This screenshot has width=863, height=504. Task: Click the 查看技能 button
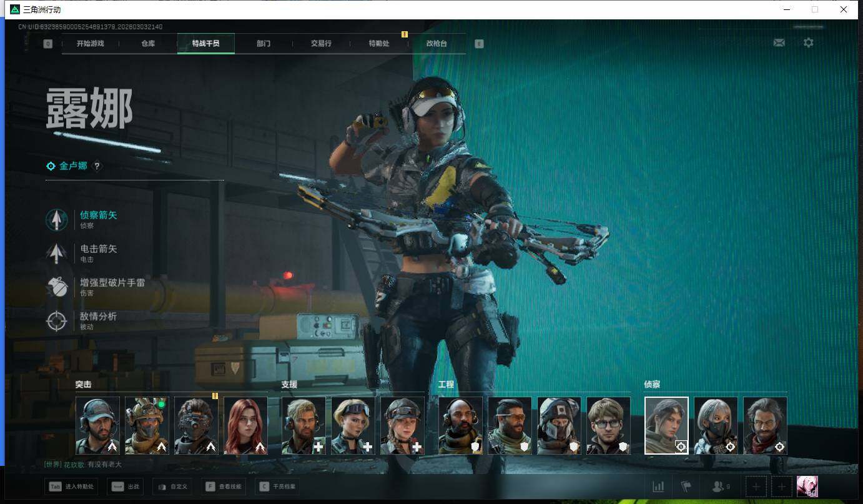pyautogui.click(x=223, y=487)
